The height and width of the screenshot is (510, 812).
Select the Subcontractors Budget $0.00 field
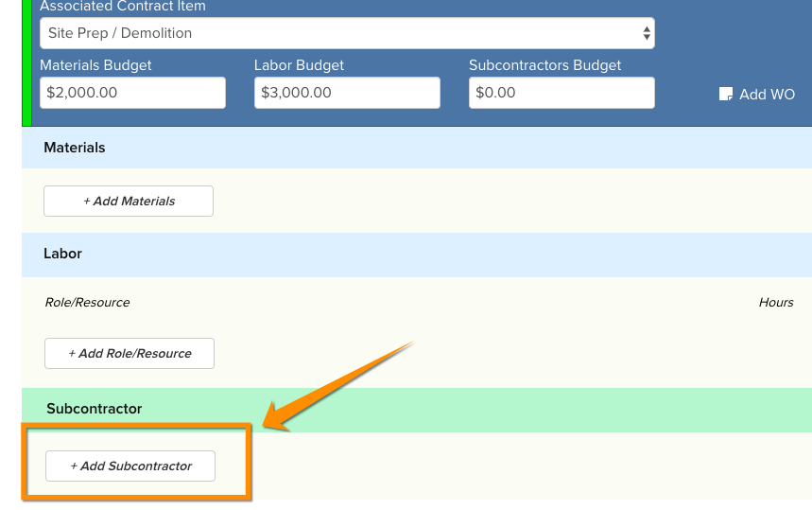click(x=561, y=93)
